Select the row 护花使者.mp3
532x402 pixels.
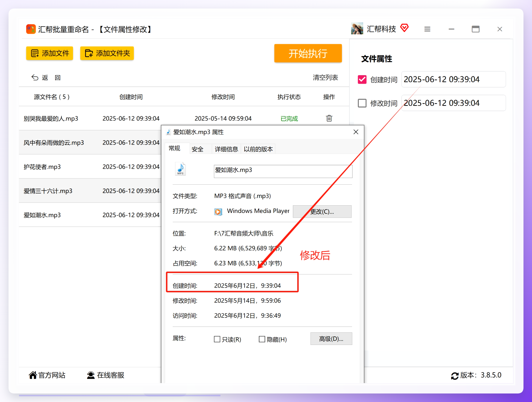[x=90, y=167]
